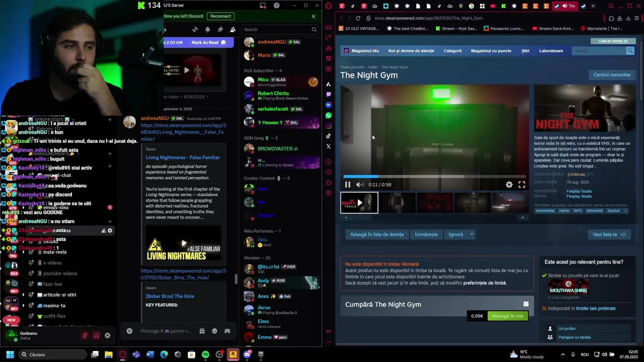Open 'Fireplay Studio' developer link

(579, 192)
